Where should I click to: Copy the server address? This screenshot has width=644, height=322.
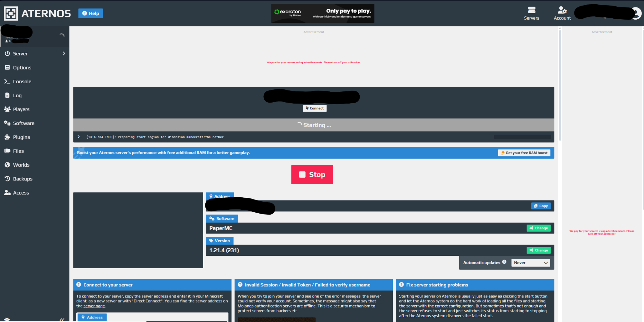coord(541,206)
